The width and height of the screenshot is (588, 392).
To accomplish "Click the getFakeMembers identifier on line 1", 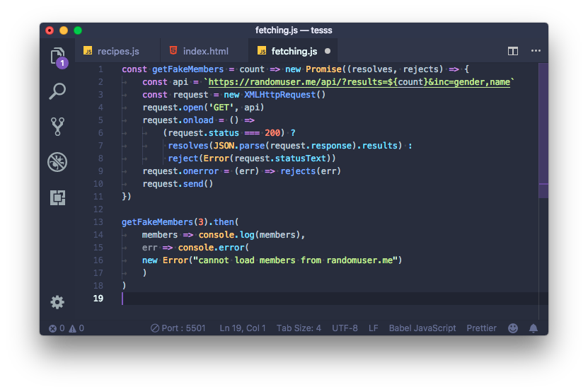I will pyautogui.click(x=188, y=69).
